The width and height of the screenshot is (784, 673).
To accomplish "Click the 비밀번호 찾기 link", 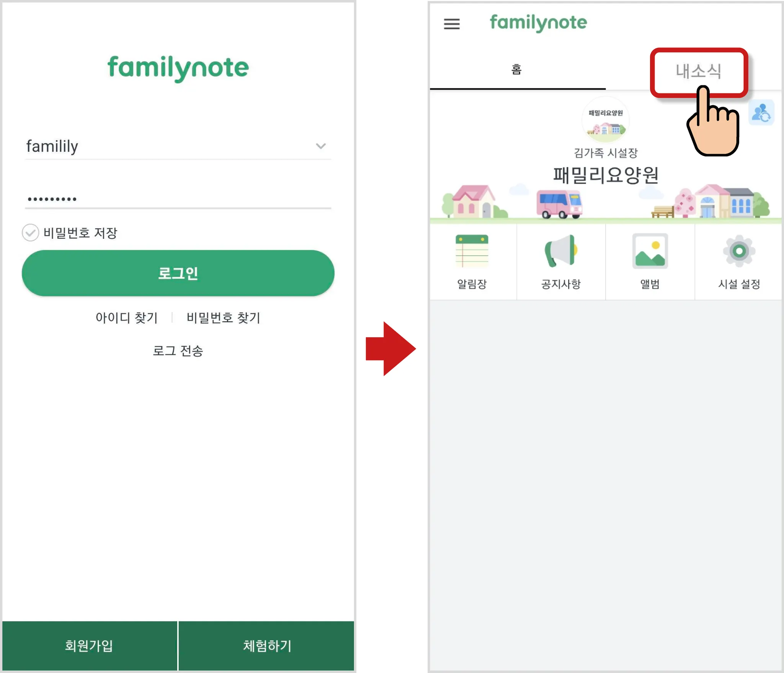I will pos(223,318).
